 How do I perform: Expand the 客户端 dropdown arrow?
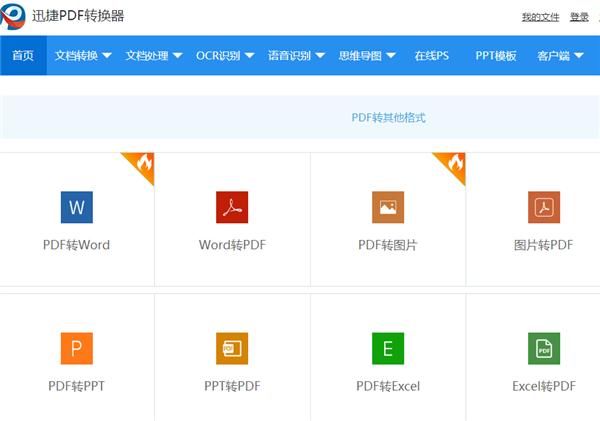pyautogui.click(x=579, y=55)
